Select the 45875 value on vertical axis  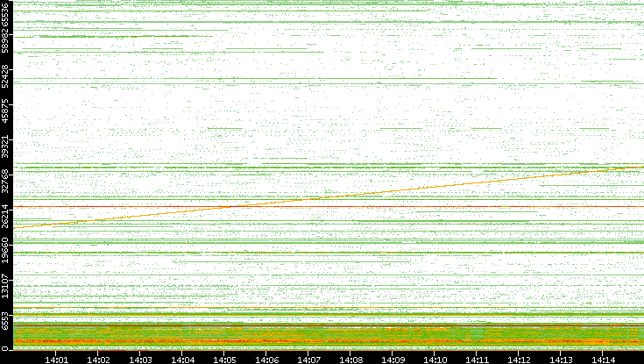pyautogui.click(x=5, y=111)
